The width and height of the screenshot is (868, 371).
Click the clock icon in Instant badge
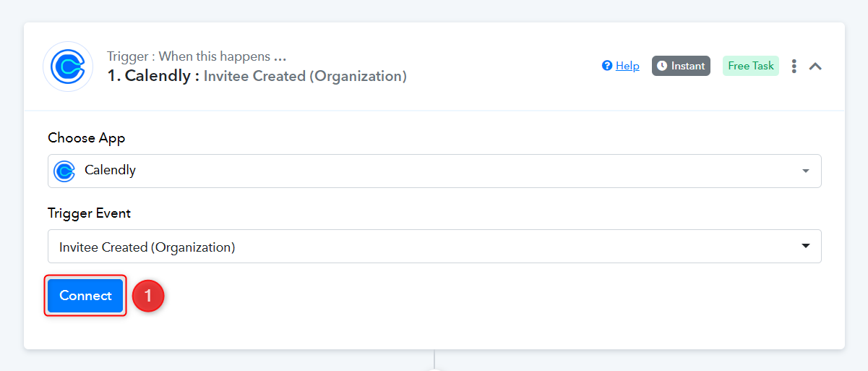click(662, 66)
